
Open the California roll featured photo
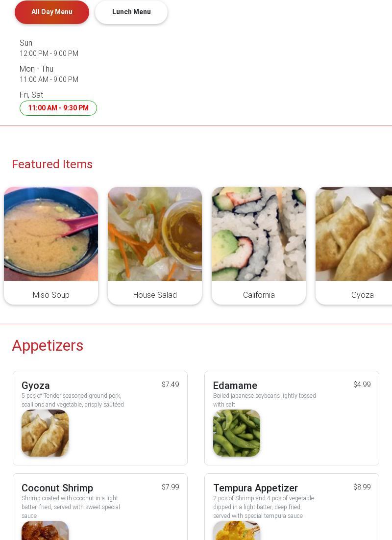tap(259, 234)
